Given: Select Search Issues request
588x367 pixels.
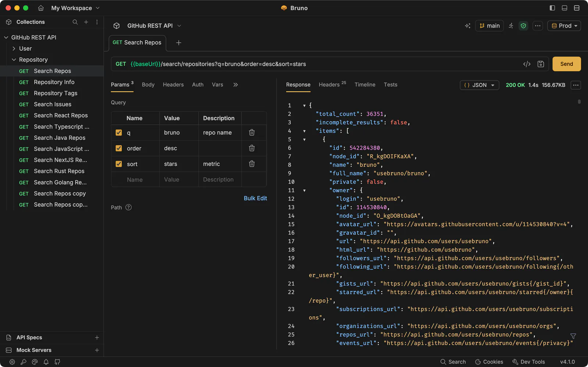Looking at the screenshot, I should (53, 104).
